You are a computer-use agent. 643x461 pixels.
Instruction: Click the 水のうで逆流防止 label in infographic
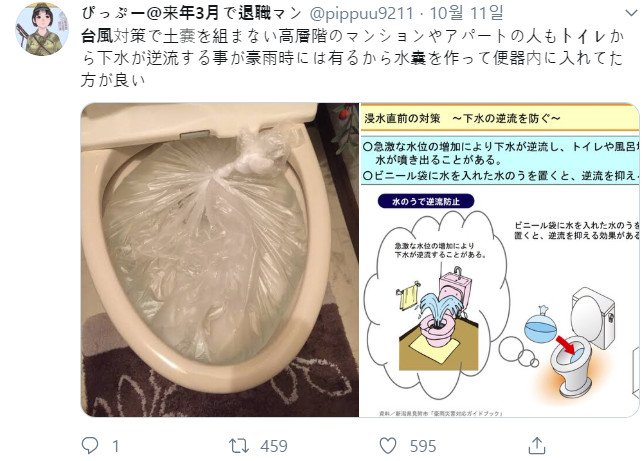pos(426,201)
